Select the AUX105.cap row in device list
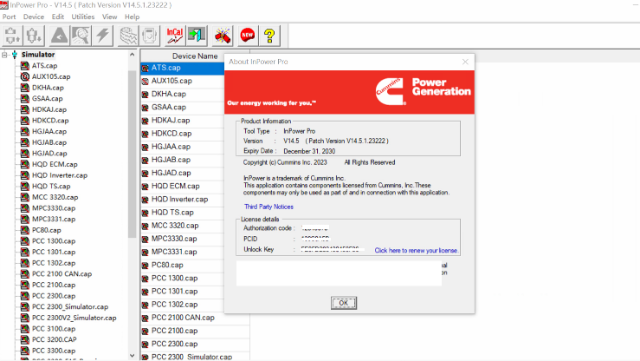Image resolution: width=640 pixels, height=361 pixels. (182, 81)
